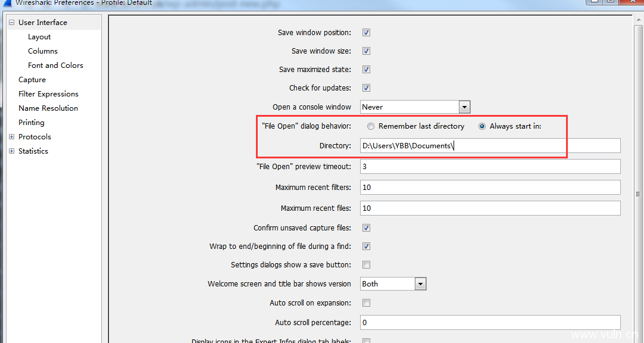Click the "Welcome screen and title bar shows version" label
The width and height of the screenshot is (644, 343).
(x=279, y=284)
